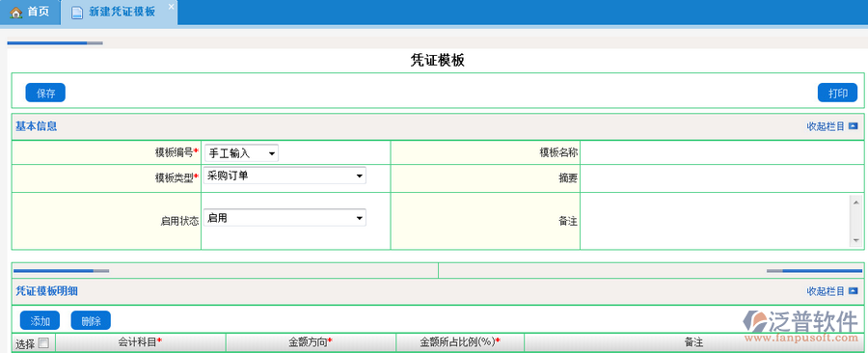Image resolution: width=868 pixels, height=353 pixels.
Task: Open the 启用状态 dropdown
Action: 285,217
